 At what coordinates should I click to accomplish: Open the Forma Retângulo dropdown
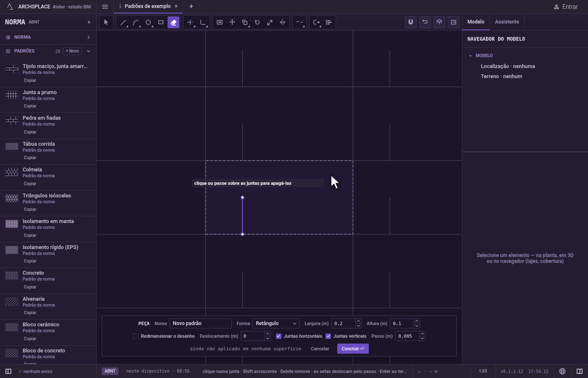pyautogui.click(x=276, y=323)
